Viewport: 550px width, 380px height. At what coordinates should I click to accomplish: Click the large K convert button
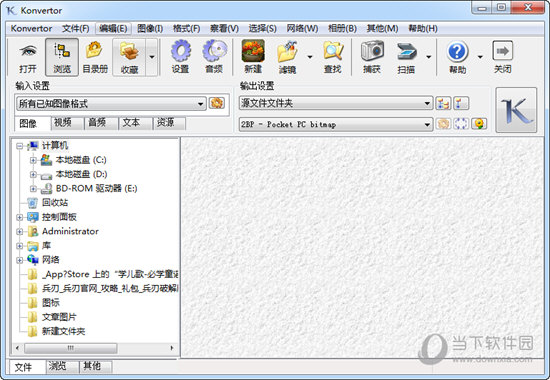pos(516,110)
